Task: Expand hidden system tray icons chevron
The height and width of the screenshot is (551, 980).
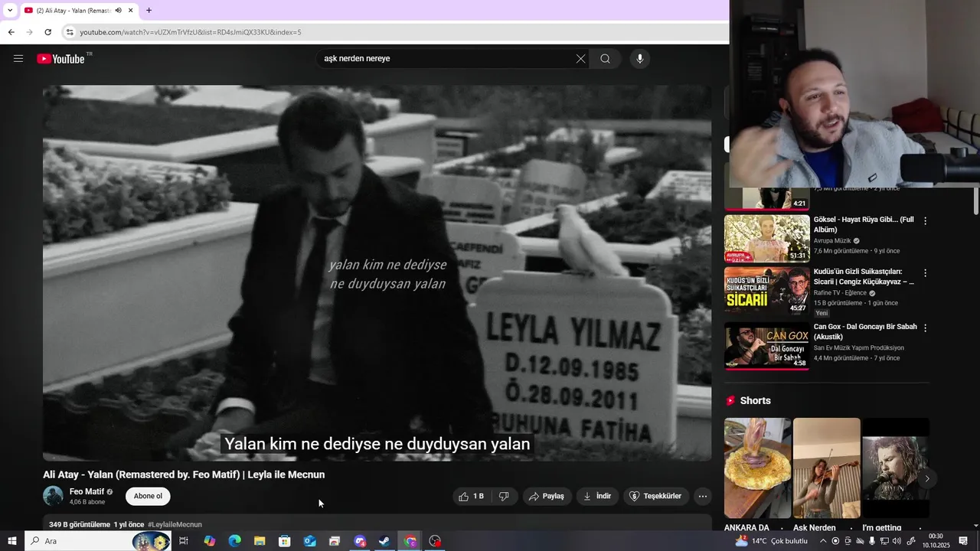Action: pos(823,541)
